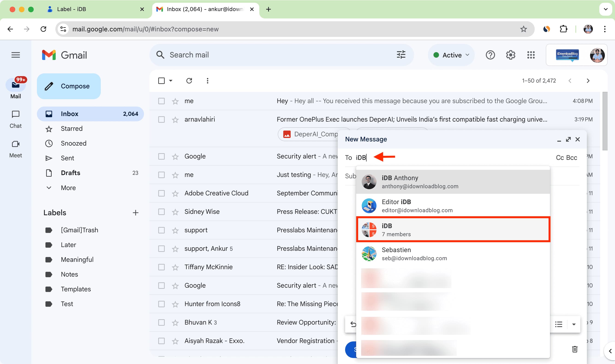This screenshot has height=364, width=615.
Task: Bookmark this page star icon
Action: click(524, 29)
